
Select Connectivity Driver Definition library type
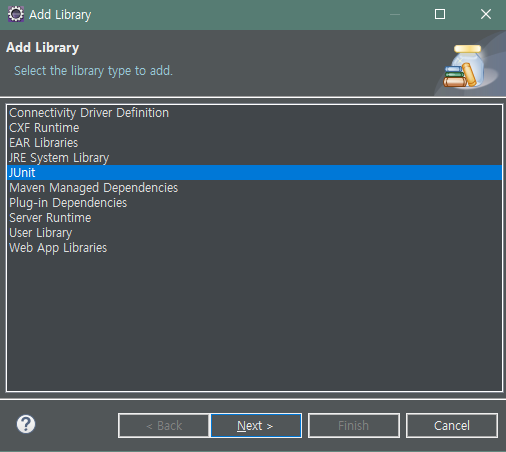[254, 113]
